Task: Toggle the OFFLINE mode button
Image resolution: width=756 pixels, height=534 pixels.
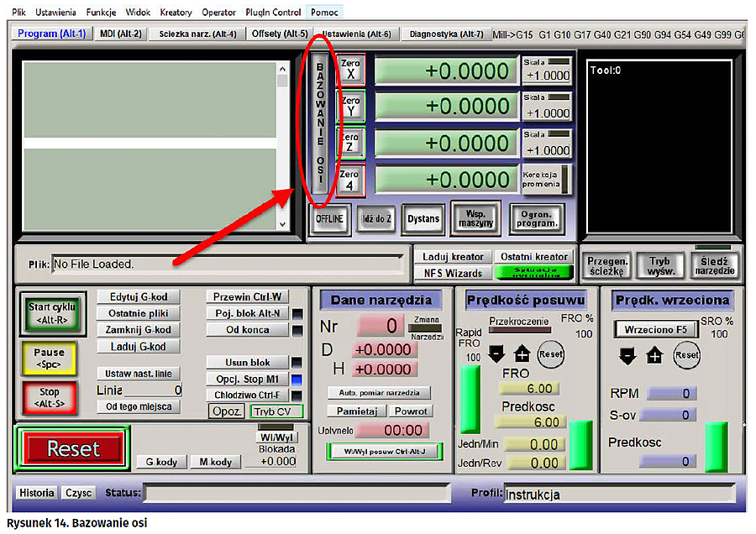Action: [329, 218]
